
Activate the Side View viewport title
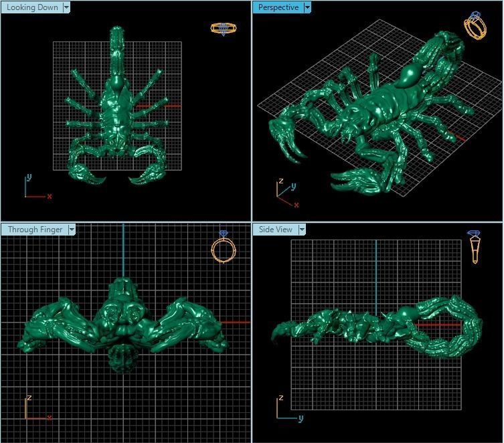click(x=276, y=230)
